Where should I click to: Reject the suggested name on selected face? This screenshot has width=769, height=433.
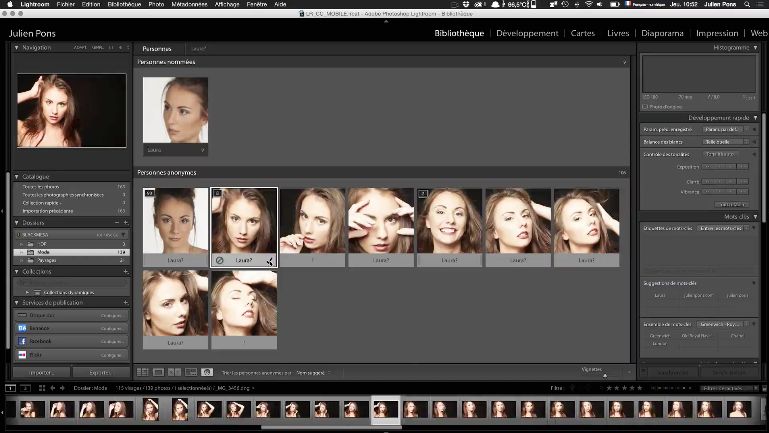pos(219,260)
